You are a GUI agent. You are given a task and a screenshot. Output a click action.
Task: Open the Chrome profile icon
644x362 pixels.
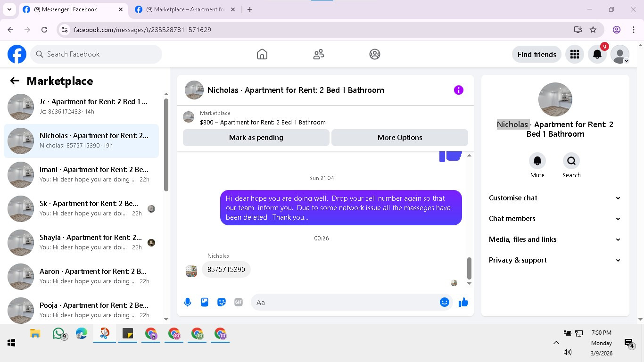pyautogui.click(x=617, y=30)
